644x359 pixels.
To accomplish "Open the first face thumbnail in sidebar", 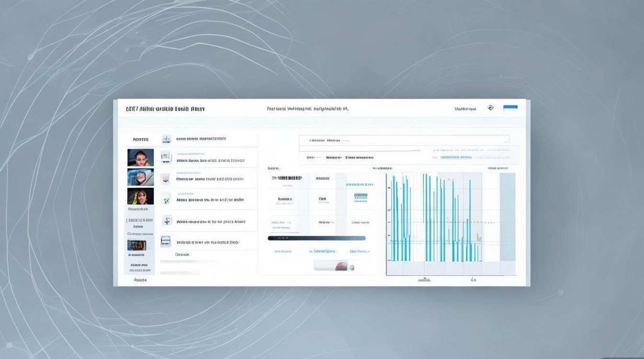I will [x=140, y=157].
